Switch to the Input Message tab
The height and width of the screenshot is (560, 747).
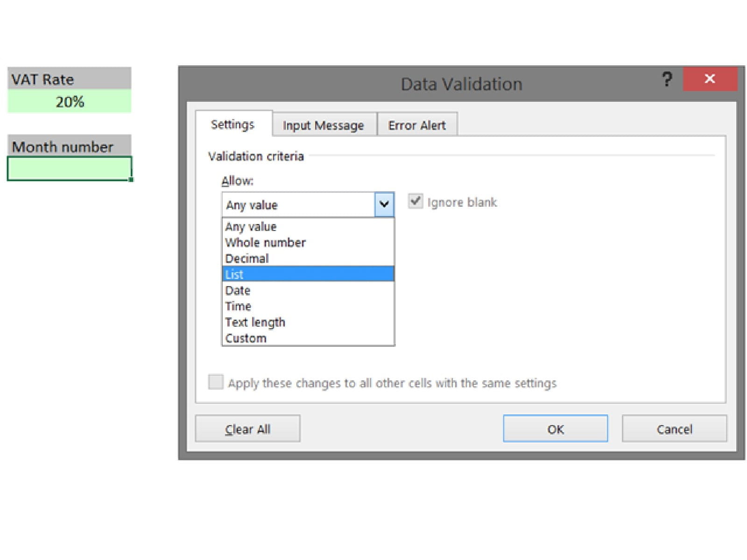323,125
